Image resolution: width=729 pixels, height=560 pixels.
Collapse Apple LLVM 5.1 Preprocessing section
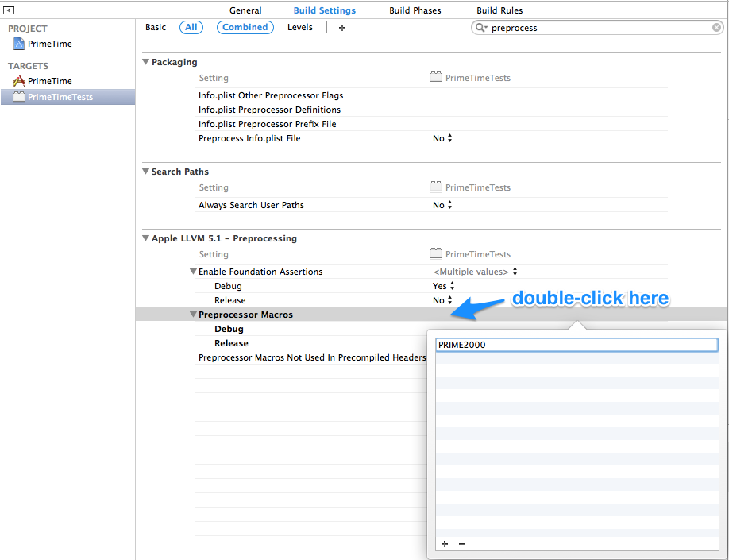pos(145,238)
